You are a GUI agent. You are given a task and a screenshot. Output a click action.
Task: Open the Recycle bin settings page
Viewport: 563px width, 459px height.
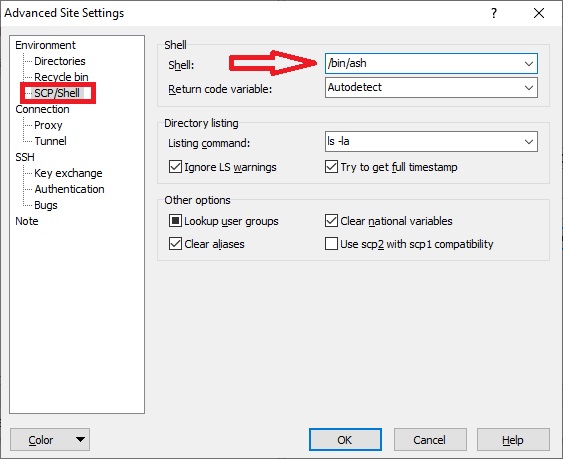point(61,77)
